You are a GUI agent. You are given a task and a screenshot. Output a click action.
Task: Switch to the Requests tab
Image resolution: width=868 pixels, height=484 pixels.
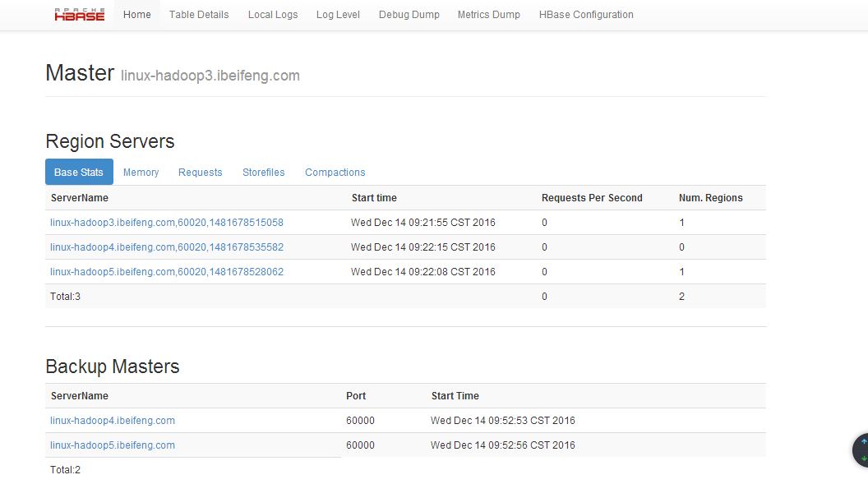pyautogui.click(x=201, y=172)
